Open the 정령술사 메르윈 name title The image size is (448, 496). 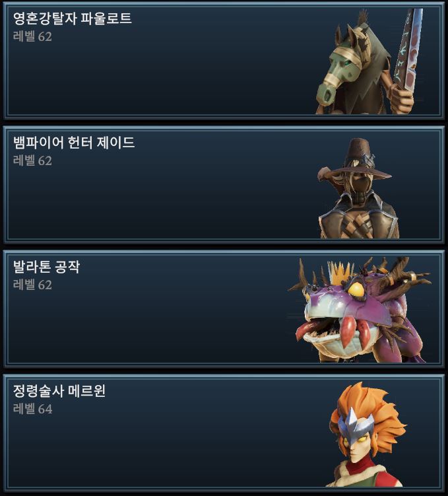(x=59, y=391)
